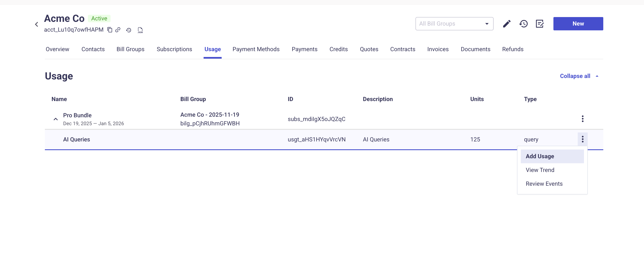Switch to the Subscriptions tab

pyautogui.click(x=174, y=49)
